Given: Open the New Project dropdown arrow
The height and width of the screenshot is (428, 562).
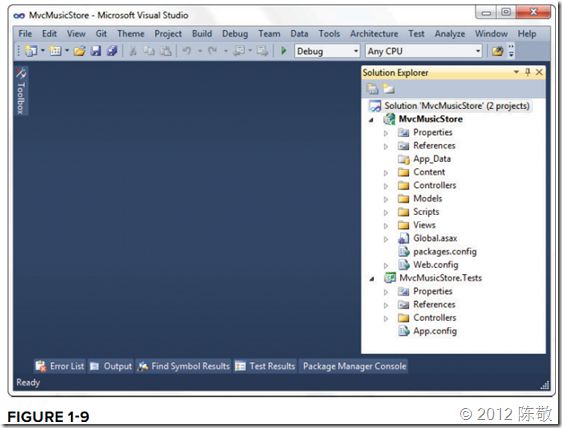Looking at the screenshot, I should click(x=43, y=51).
